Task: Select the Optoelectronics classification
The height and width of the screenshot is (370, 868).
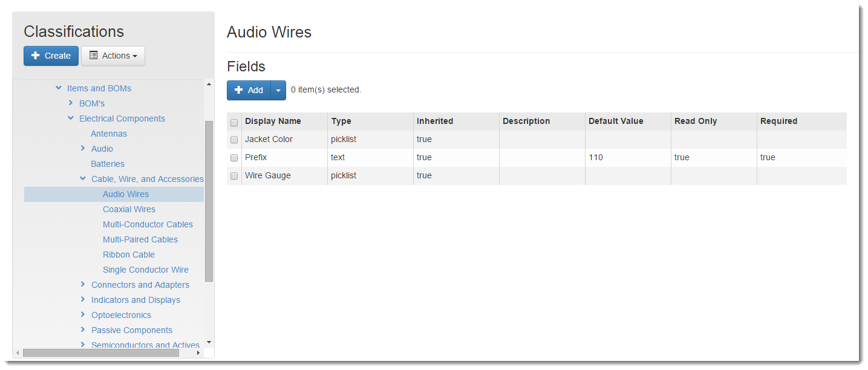Action: click(x=121, y=315)
